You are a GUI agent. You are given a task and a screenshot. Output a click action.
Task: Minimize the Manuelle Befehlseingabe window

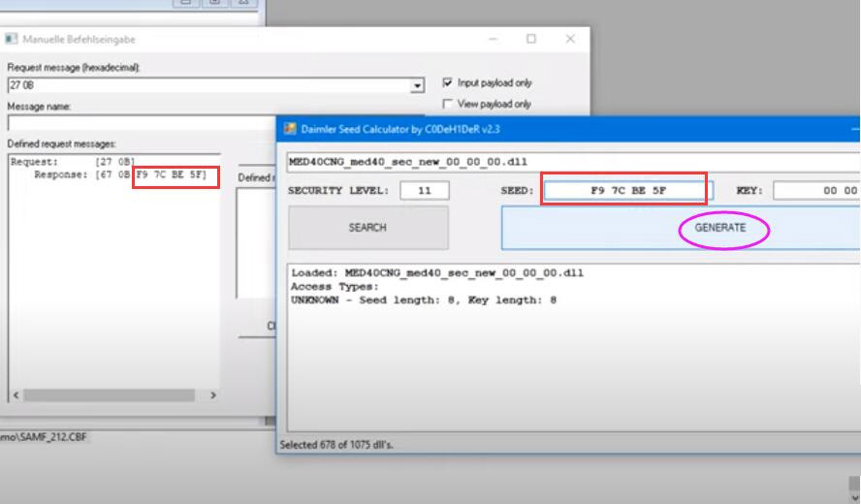click(x=494, y=40)
